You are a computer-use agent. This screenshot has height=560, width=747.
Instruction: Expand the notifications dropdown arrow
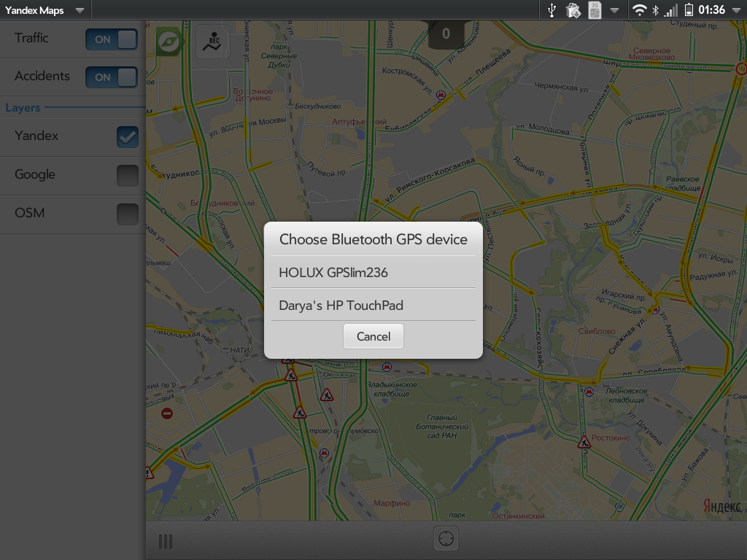pyautogui.click(x=615, y=10)
